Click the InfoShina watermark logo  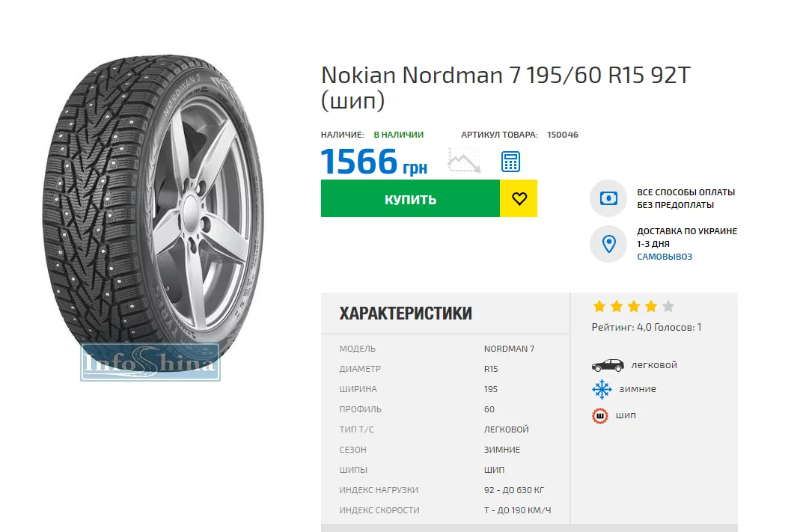point(150,363)
